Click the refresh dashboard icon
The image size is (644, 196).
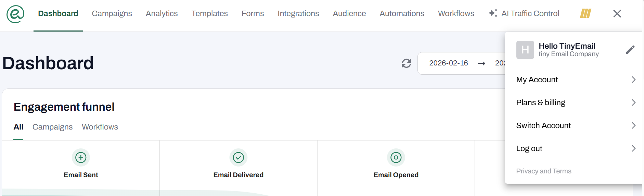[406, 63]
